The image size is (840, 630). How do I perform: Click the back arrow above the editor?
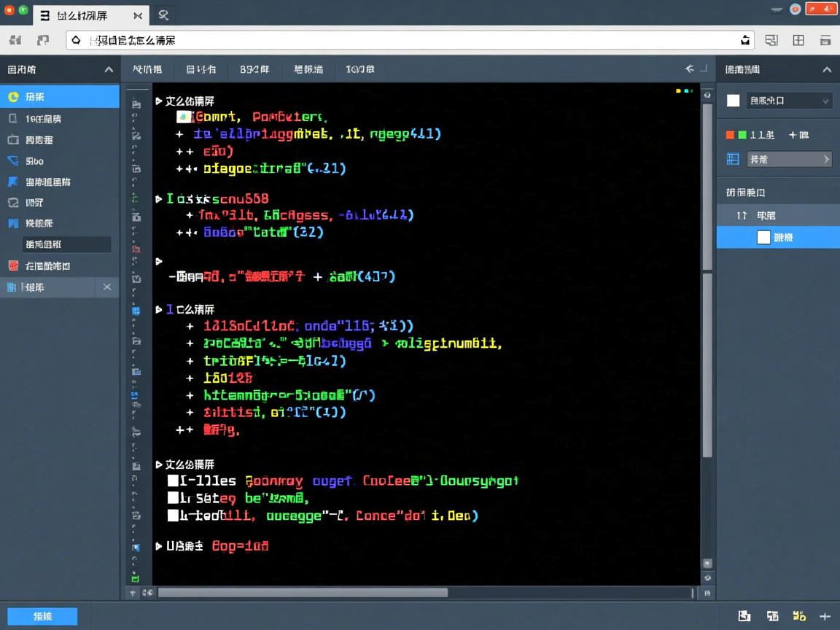click(x=689, y=69)
